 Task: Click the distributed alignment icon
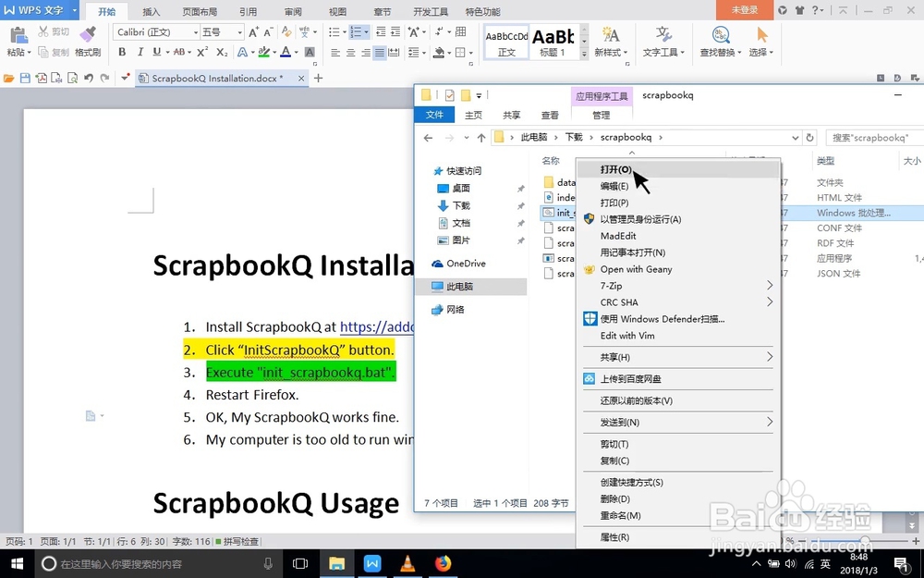coord(394,53)
